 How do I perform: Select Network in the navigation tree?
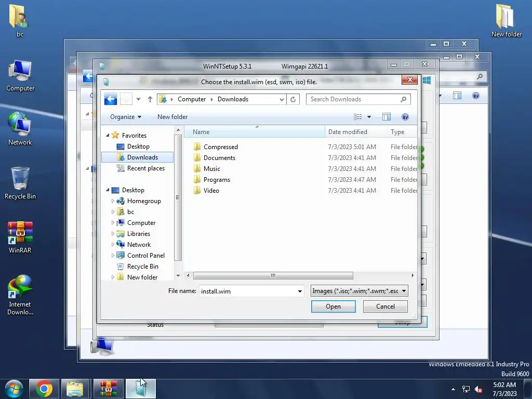click(139, 244)
